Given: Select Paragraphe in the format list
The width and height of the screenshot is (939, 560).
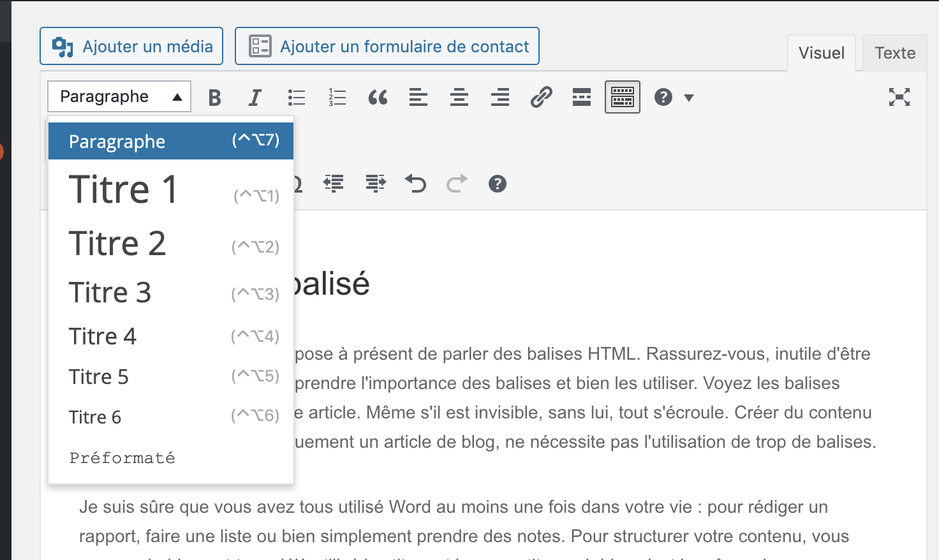Looking at the screenshot, I should coord(171,141).
